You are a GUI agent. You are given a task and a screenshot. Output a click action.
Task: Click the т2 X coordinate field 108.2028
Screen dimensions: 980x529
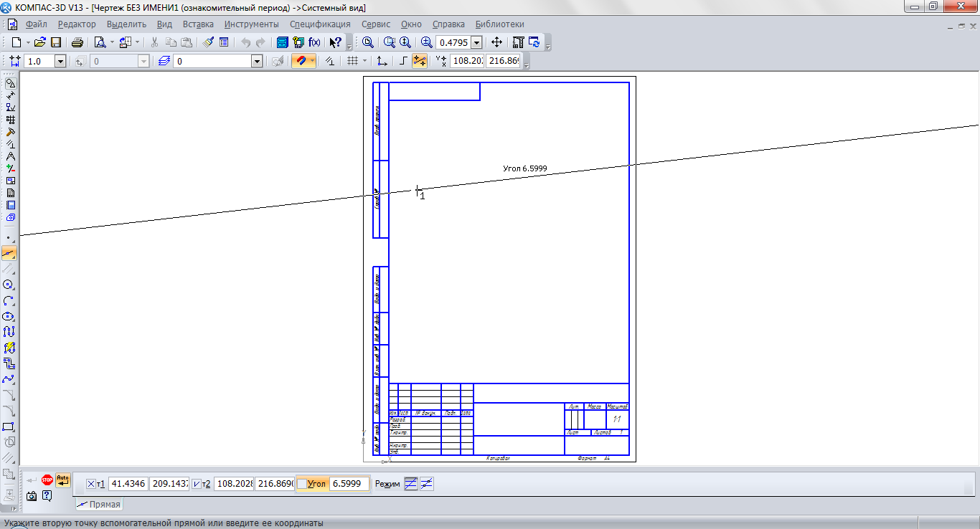coord(234,484)
